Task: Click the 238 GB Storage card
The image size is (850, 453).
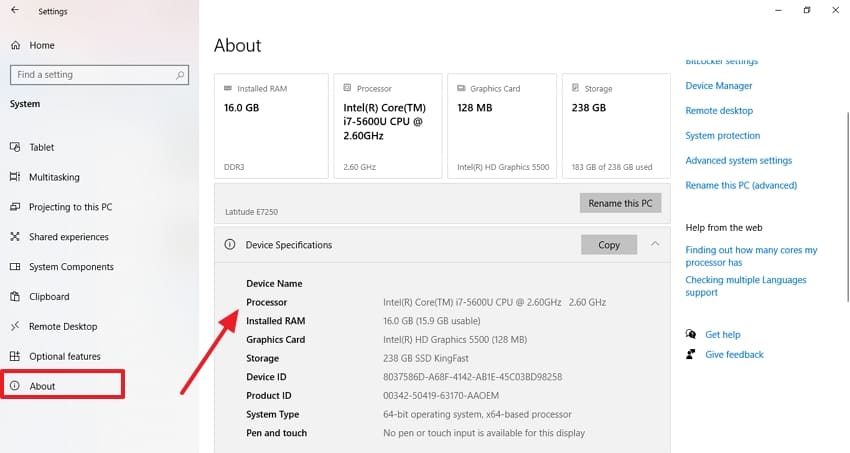Action: 616,126
